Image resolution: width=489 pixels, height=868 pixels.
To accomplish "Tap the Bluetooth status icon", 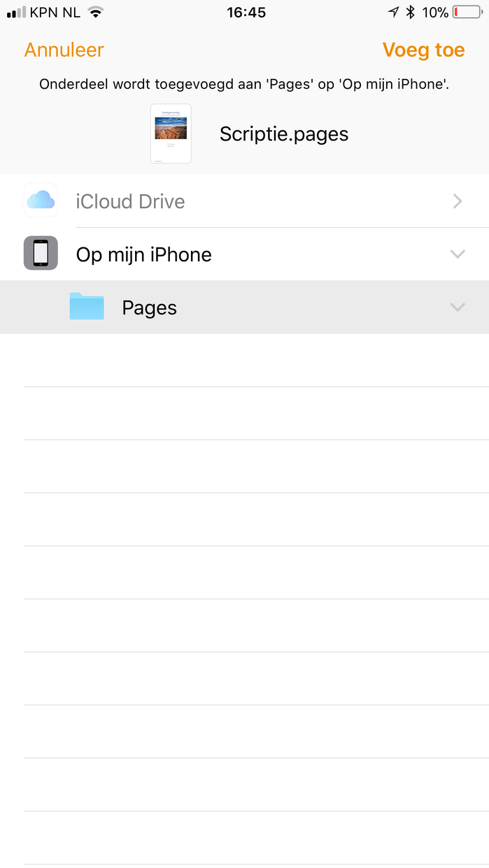I will 411,12.
